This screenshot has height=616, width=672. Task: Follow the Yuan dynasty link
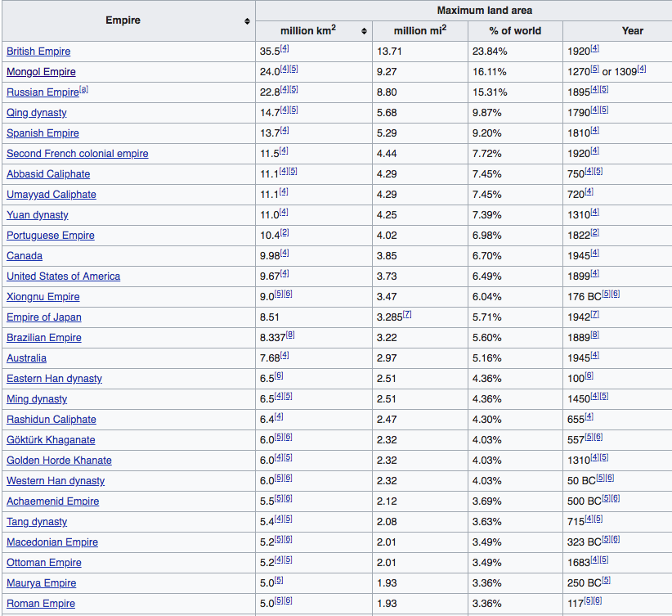pyautogui.click(x=38, y=215)
